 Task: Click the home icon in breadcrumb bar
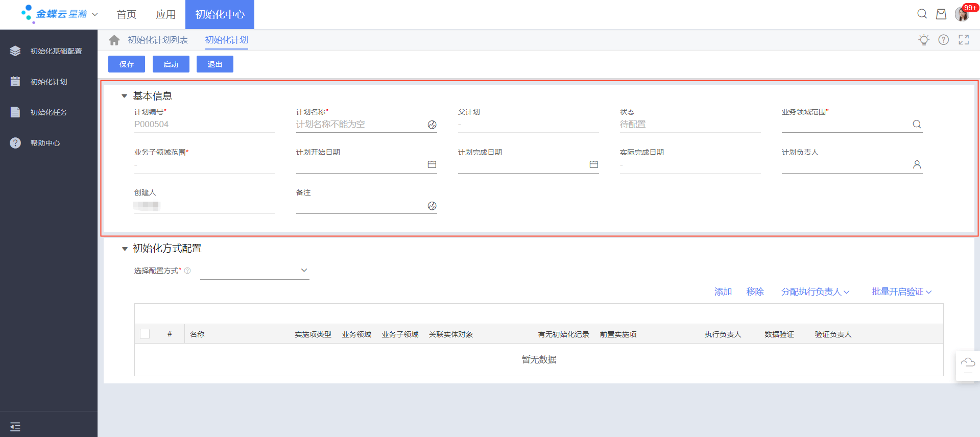[114, 40]
